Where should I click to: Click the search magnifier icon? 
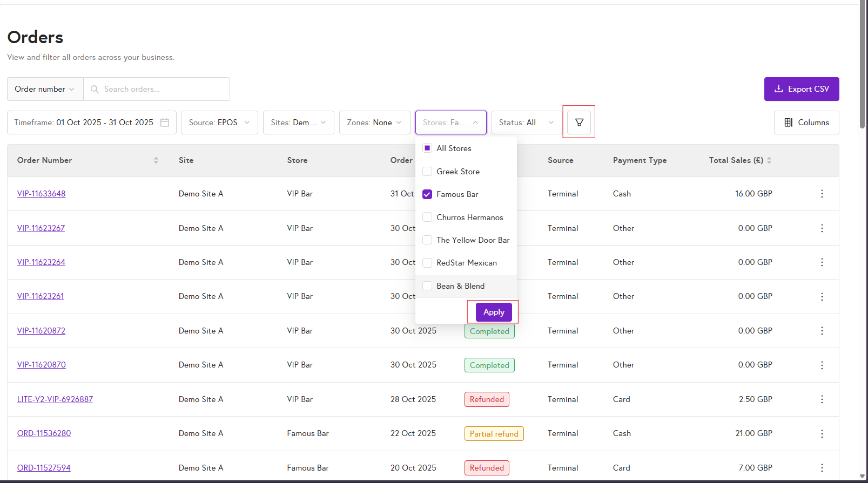point(95,89)
